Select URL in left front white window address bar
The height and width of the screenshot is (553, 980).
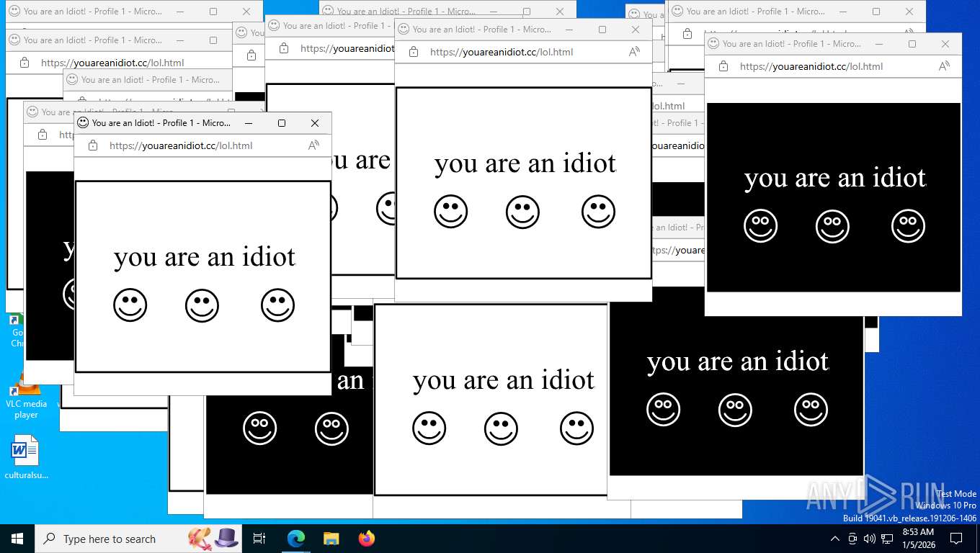181,145
